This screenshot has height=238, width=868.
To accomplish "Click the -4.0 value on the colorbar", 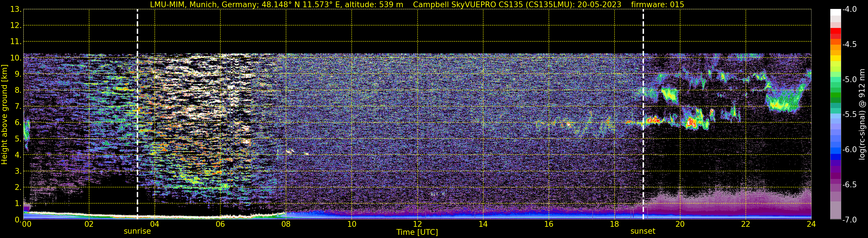I will coord(850,10).
